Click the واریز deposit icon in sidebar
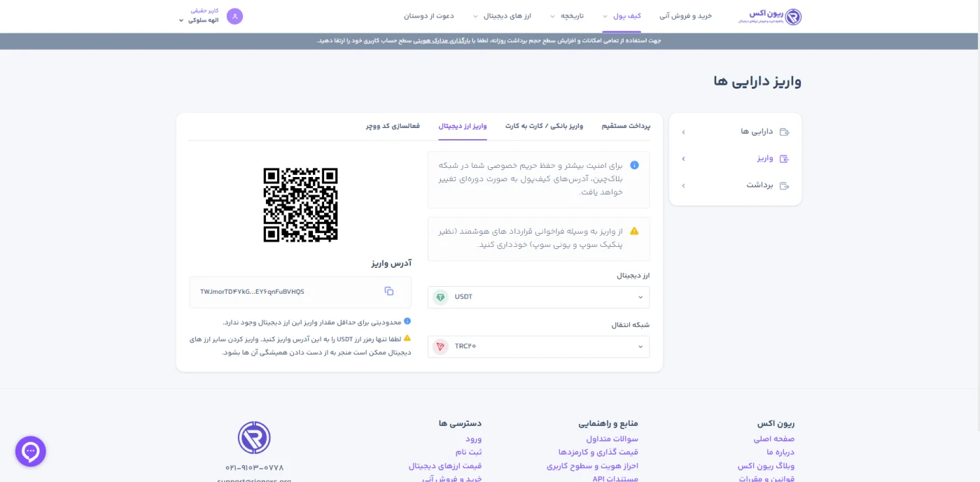980x482 pixels. 784,159
